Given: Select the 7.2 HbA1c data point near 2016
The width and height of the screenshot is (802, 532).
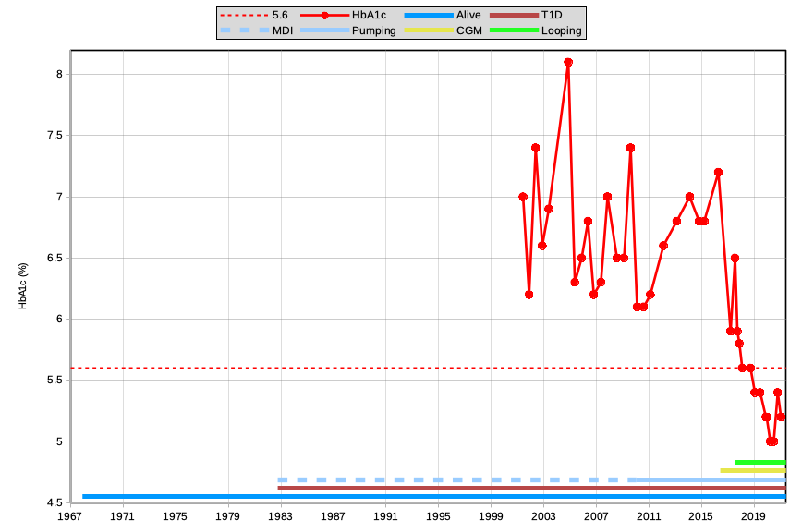Looking at the screenshot, I should 718,173.
